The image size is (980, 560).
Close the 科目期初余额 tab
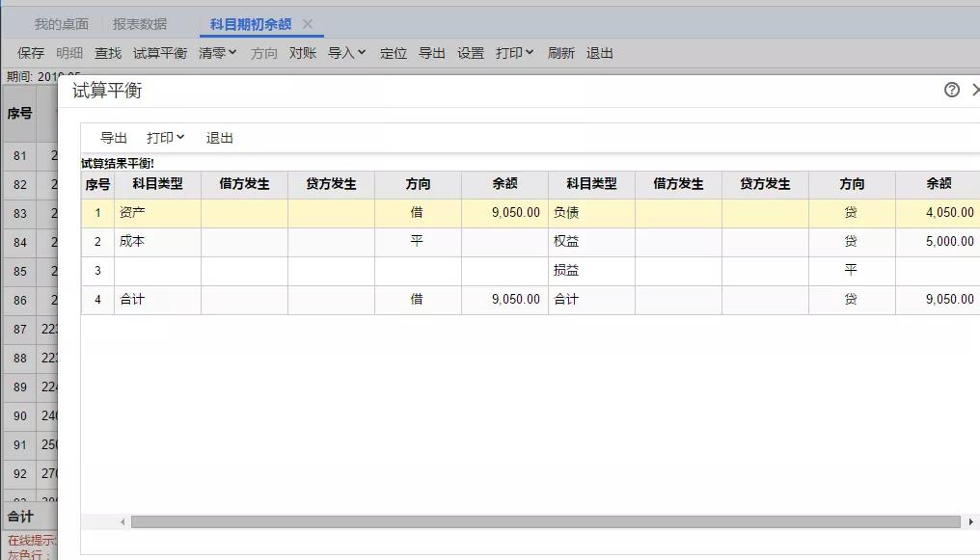point(308,24)
